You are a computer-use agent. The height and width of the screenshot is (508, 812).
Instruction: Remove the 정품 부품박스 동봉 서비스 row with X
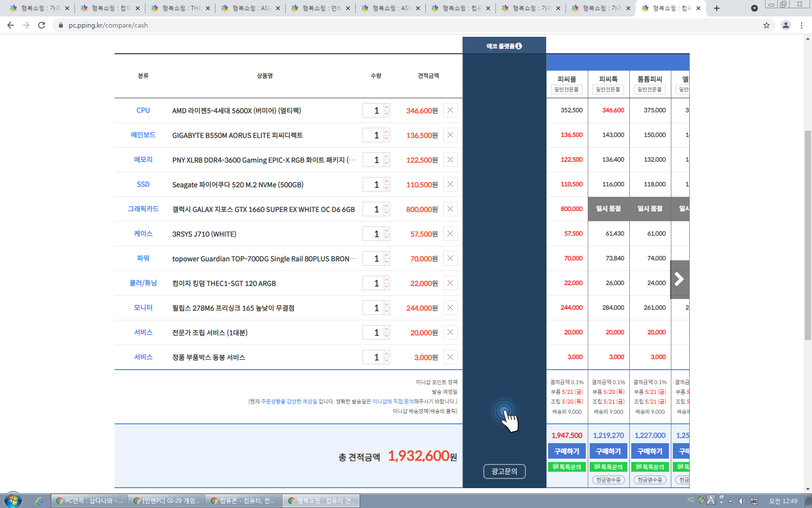click(x=450, y=357)
